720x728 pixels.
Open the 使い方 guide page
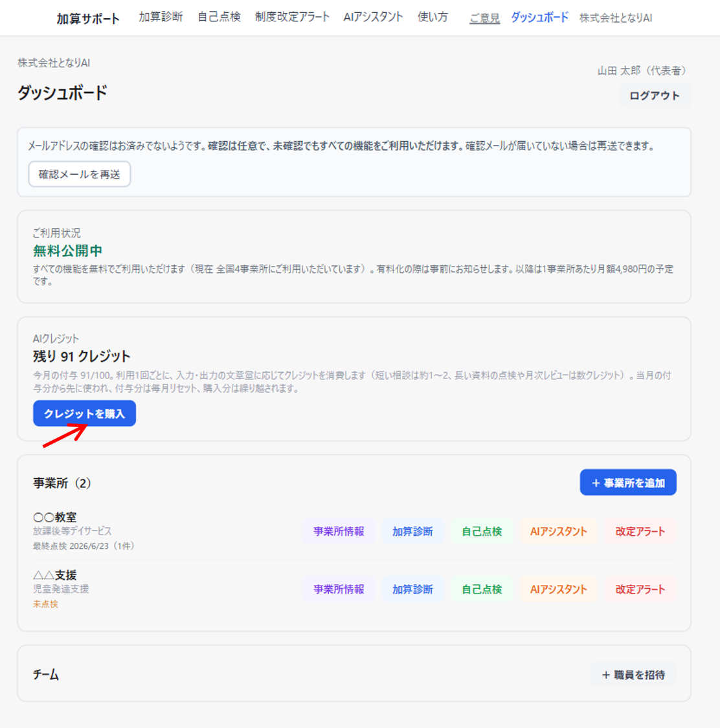click(x=433, y=17)
